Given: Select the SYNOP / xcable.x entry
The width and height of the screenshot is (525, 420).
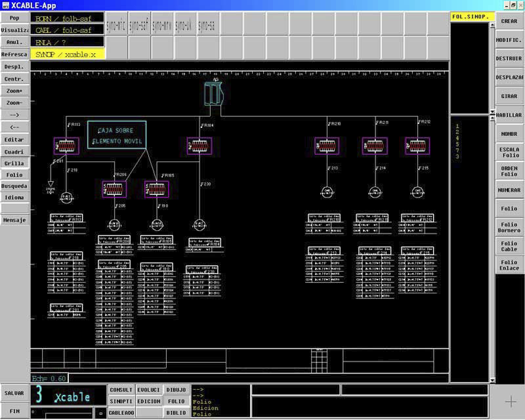Looking at the screenshot, I should pos(68,54).
